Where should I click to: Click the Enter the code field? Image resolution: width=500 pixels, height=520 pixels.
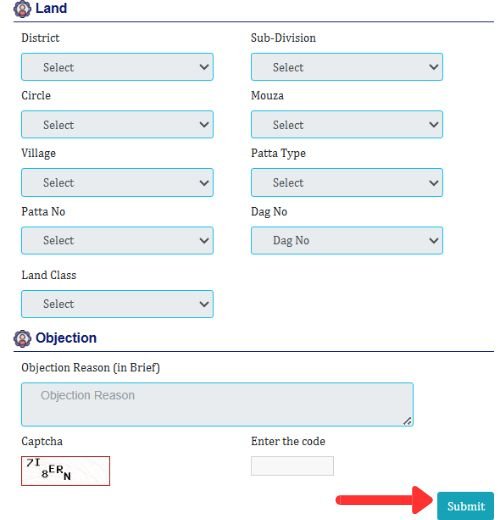point(292,466)
